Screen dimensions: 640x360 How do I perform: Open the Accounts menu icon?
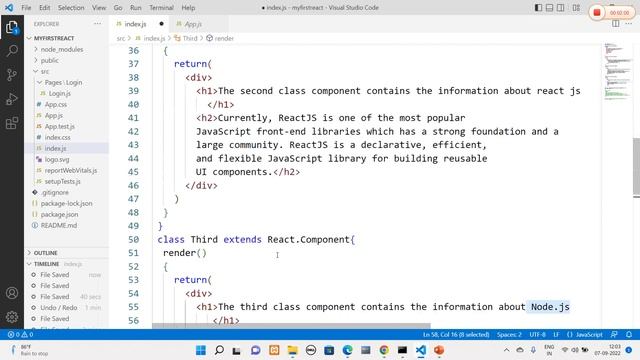click(x=12, y=293)
